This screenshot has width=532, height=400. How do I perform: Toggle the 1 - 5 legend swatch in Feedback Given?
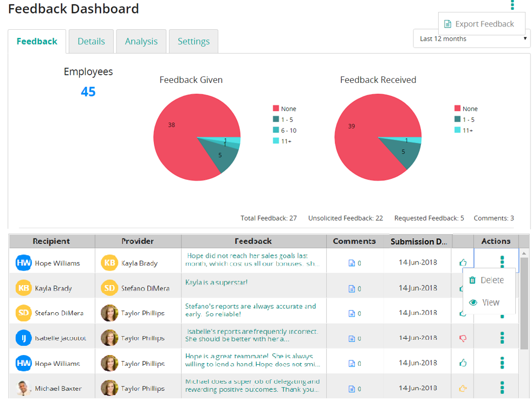[x=276, y=119]
